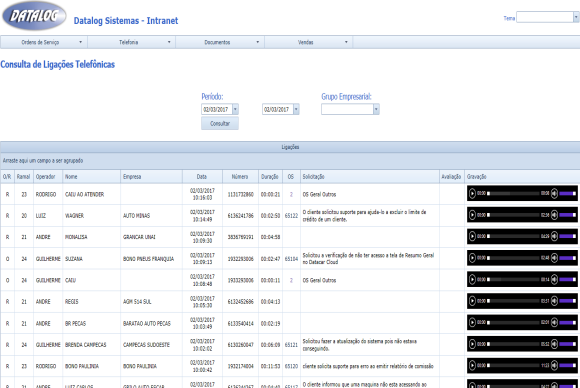Click the Datalog logo

click(x=34, y=16)
